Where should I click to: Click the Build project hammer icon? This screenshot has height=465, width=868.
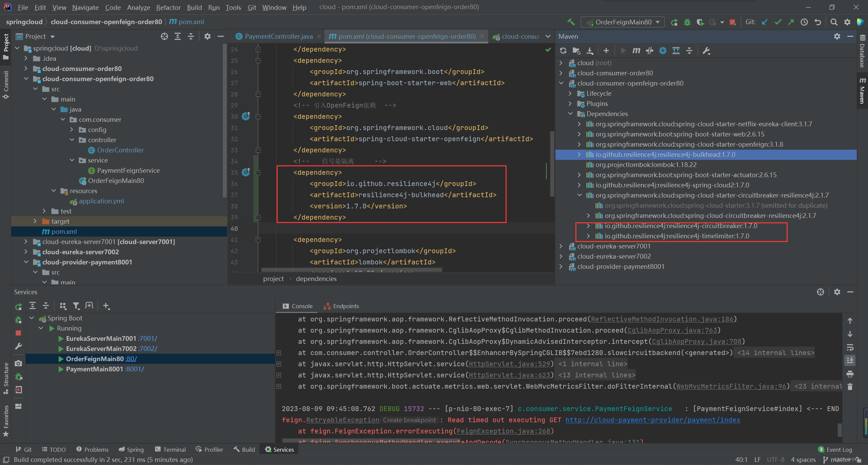click(571, 22)
